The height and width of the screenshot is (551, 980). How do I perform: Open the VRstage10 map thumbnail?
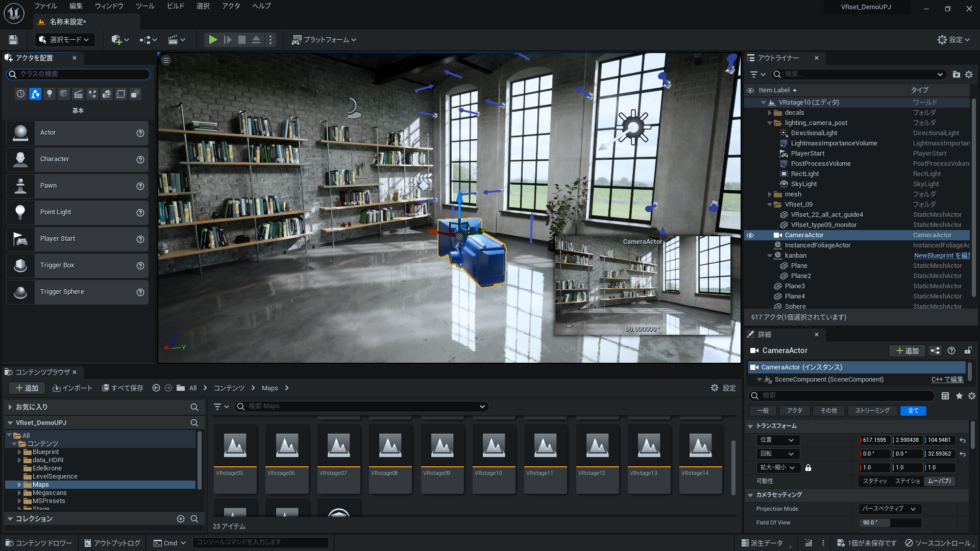tap(494, 446)
